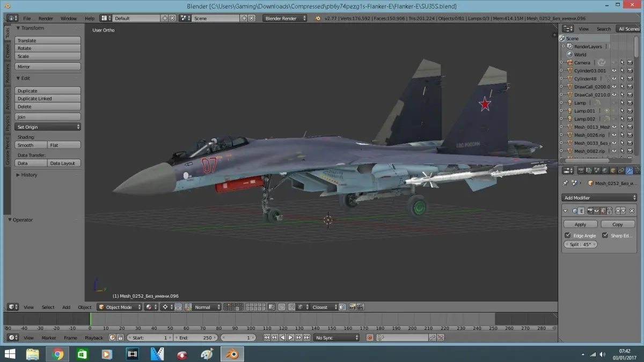Open the Render menu

point(46,18)
